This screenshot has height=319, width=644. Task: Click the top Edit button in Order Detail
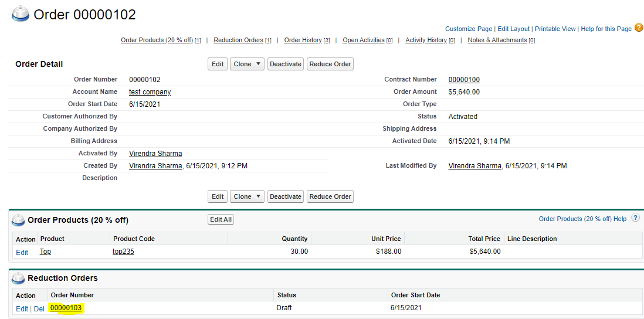click(218, 64)
